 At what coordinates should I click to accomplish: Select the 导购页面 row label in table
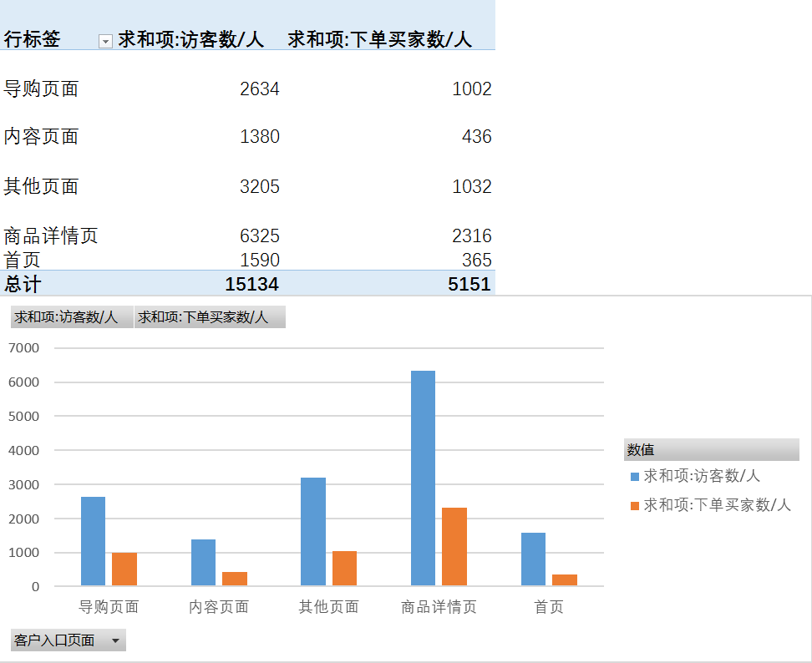[x=41, y=89]
